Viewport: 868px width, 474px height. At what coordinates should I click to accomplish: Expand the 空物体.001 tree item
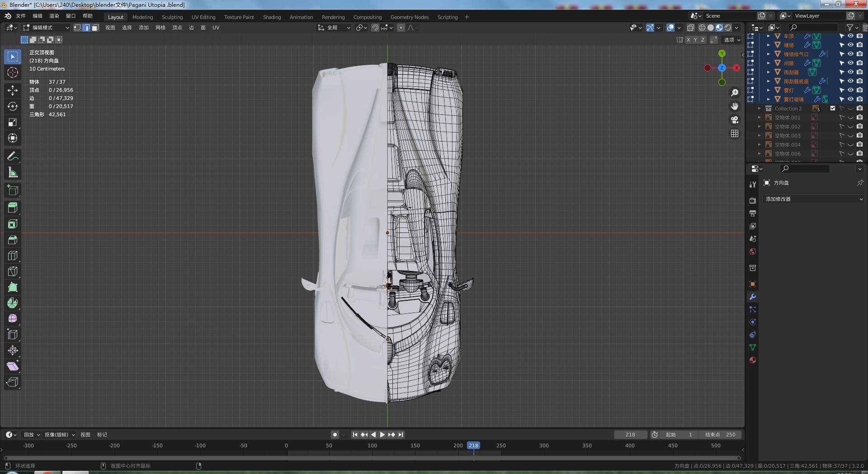click(x=759, y=117)
